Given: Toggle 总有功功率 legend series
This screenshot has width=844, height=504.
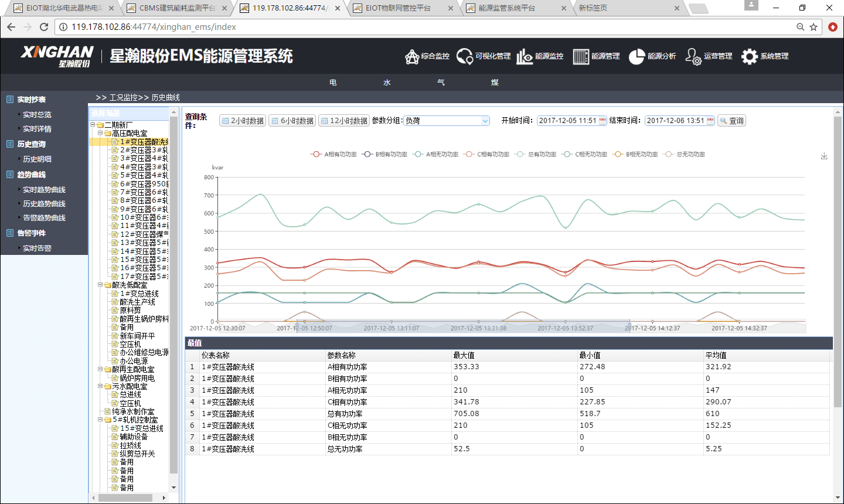Looking at the screenshot, I should [x=536, y=155].
